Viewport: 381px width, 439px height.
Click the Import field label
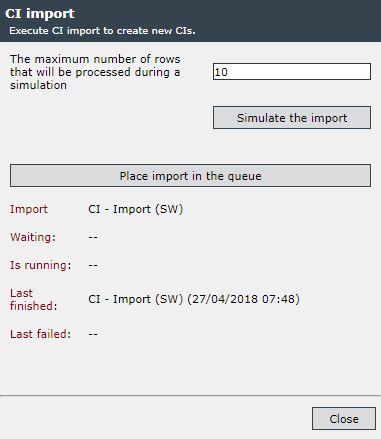(29, 209)
